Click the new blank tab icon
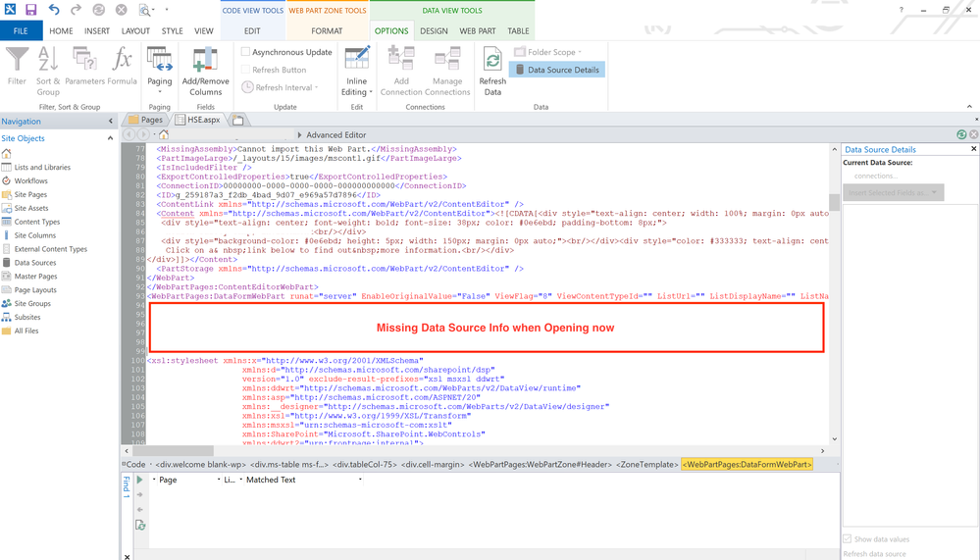 click(237, 120)
